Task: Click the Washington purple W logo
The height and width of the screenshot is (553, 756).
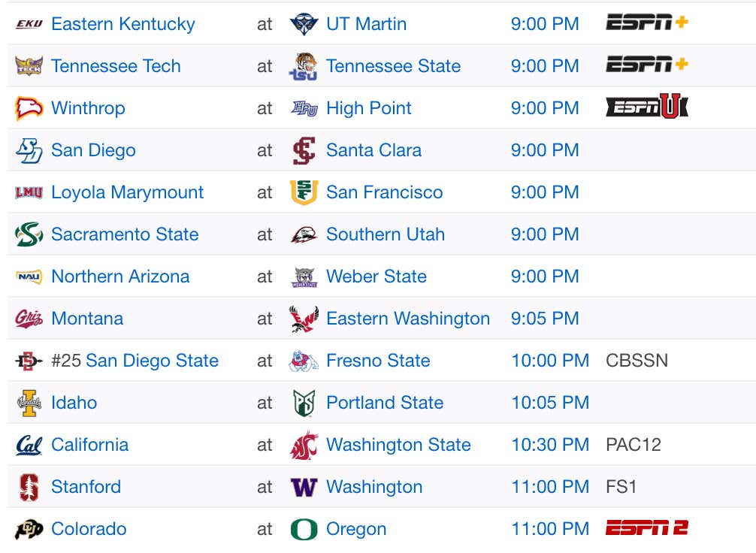Action: (304, 487)
